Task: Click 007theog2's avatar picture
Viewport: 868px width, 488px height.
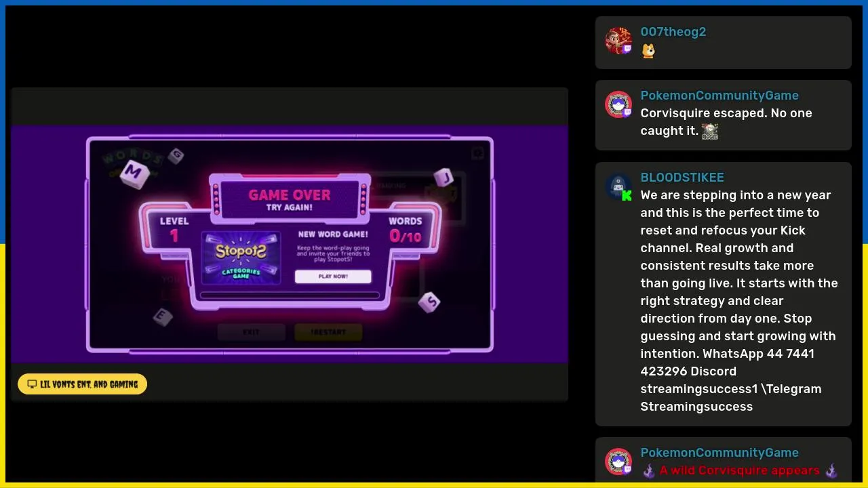Action: click(618, 41)
